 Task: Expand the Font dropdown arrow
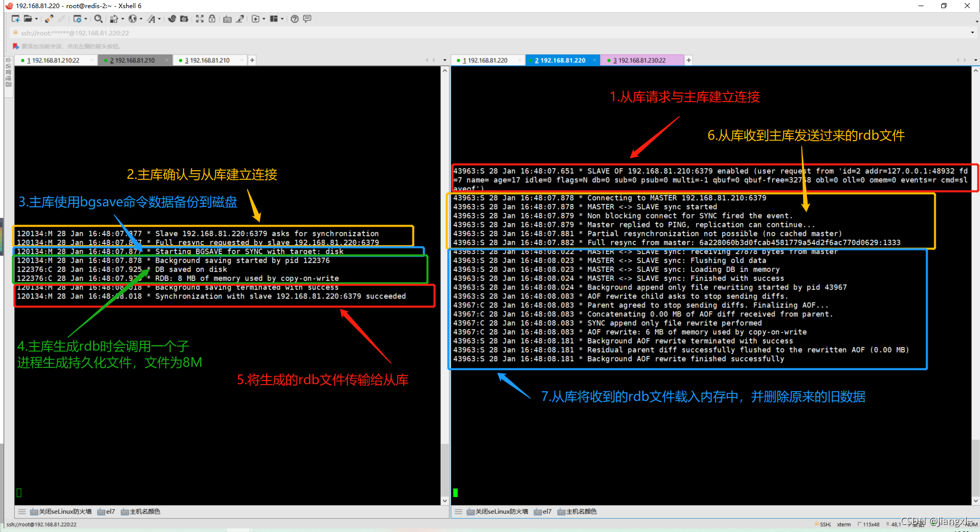click(x=160, y=19)
